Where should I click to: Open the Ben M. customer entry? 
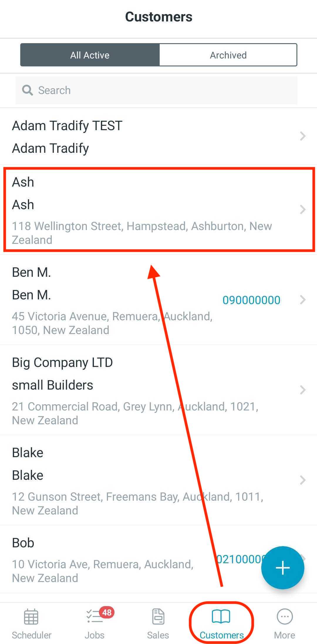point(158,300)
